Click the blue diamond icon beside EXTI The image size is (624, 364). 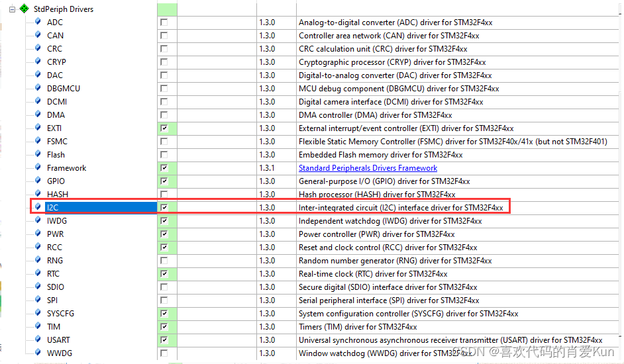(38, 127)
